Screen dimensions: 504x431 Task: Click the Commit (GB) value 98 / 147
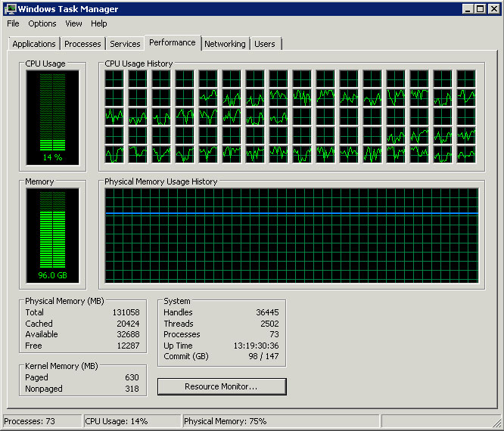[263, 356]
